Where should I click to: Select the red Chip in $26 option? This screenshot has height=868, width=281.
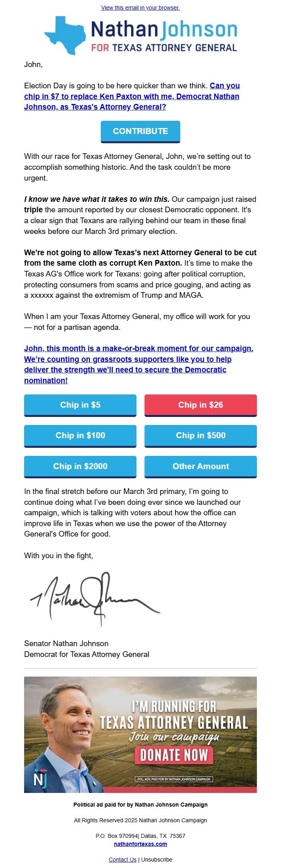(x=200, y=405)
